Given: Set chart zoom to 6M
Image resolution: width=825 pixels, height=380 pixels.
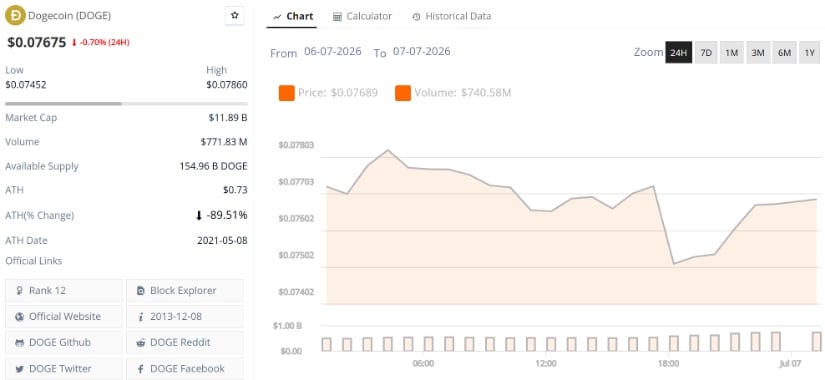Looking at the screenshot, I should pos(784,53).
